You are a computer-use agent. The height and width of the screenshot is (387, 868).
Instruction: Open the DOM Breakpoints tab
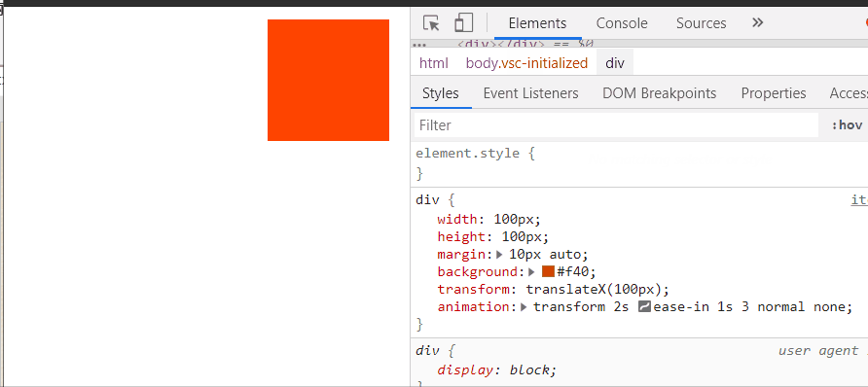[x=660, y=93]
